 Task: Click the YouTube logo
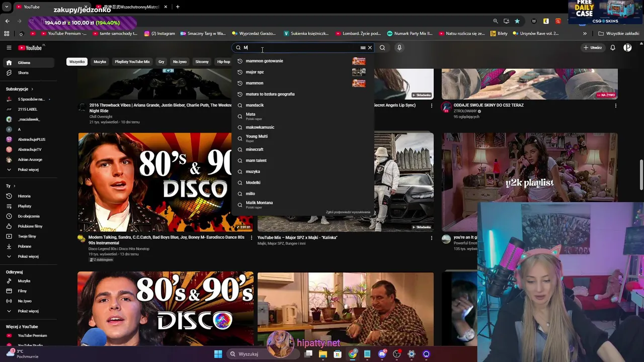tap(30, 48)
